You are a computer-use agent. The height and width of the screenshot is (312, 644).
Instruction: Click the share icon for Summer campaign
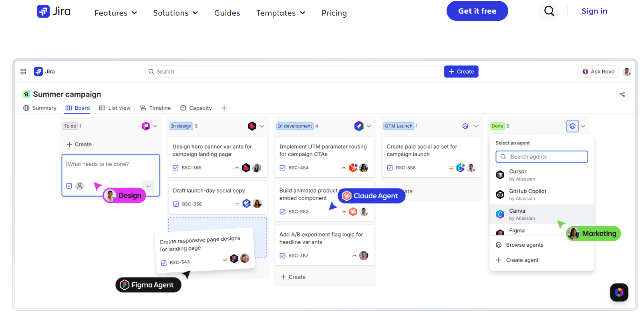(x=622, y=95)
